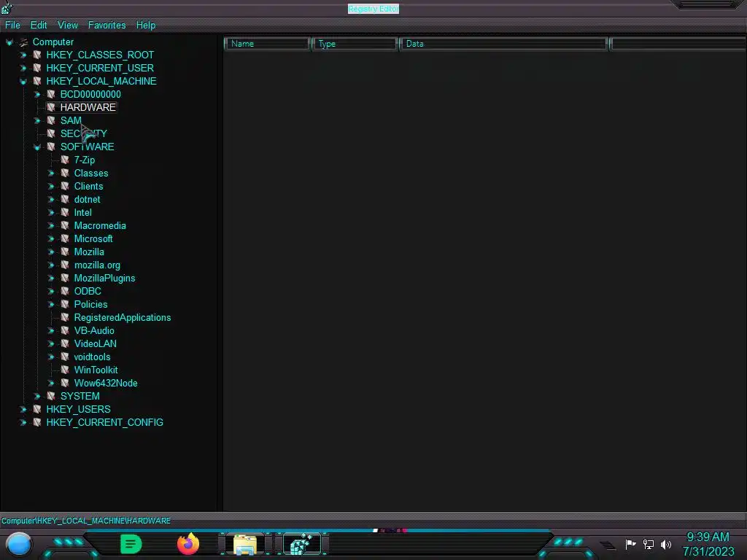Click the clock showing 9:39 AM
This screenshot has height=560, width=747.
[708, 537]
